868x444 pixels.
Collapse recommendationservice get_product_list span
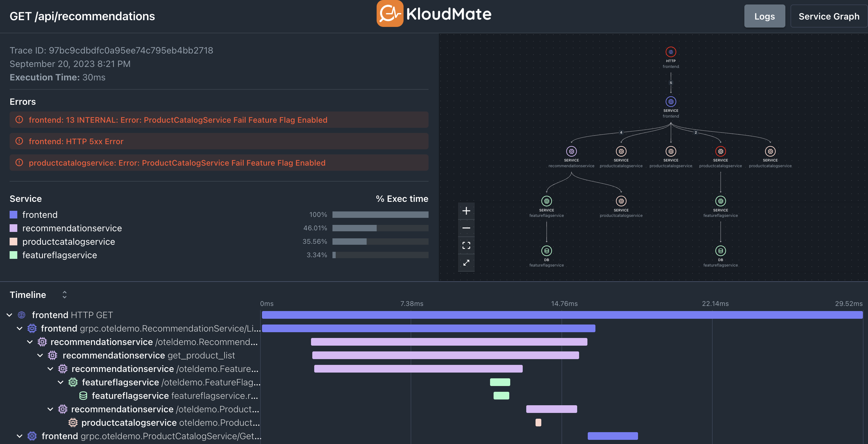coord(40,355)
